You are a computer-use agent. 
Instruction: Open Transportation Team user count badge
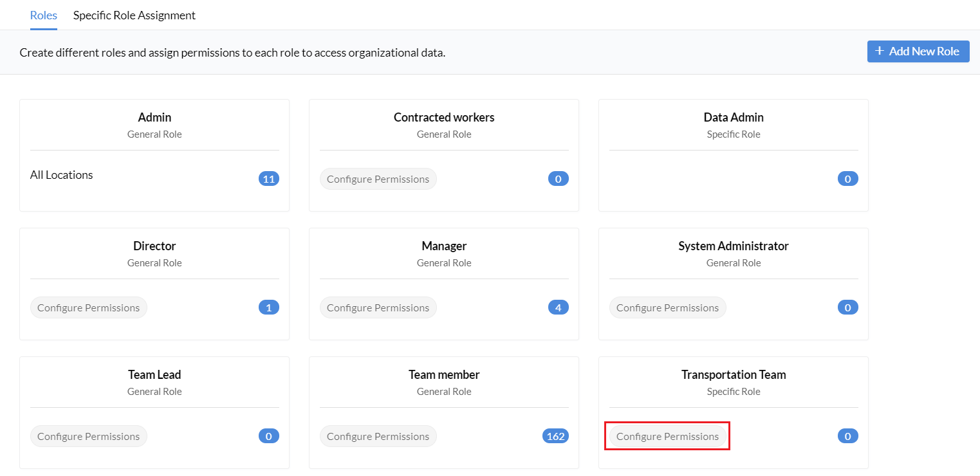848,436
